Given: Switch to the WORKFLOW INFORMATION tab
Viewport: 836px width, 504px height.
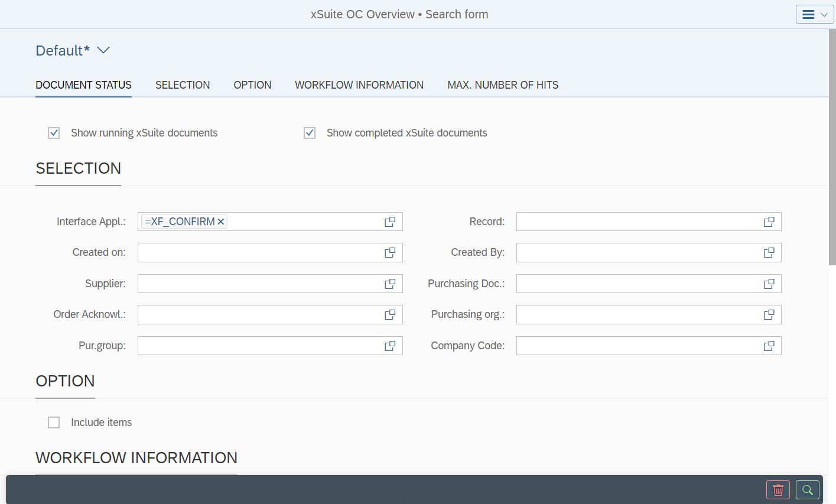Looking at the screenshot, I should pyautogui.click(x=359, y=85).
